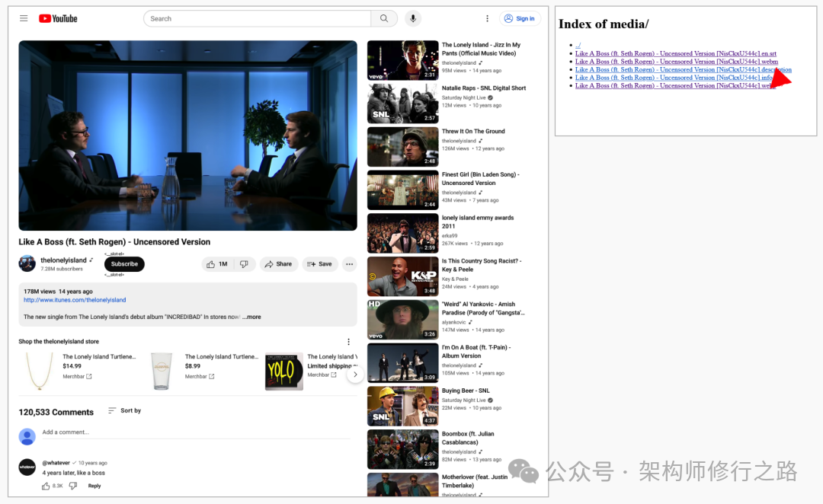This screenshot has width=823, height=504.
Task: Click the Sign in button
Action: 519,18
